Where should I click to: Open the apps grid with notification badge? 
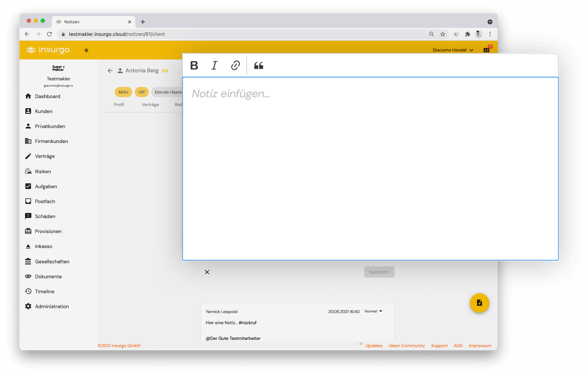coord(486,50)
